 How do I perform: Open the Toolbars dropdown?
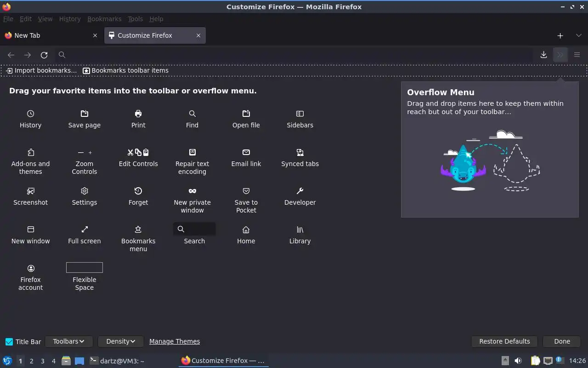pos(69,341)
